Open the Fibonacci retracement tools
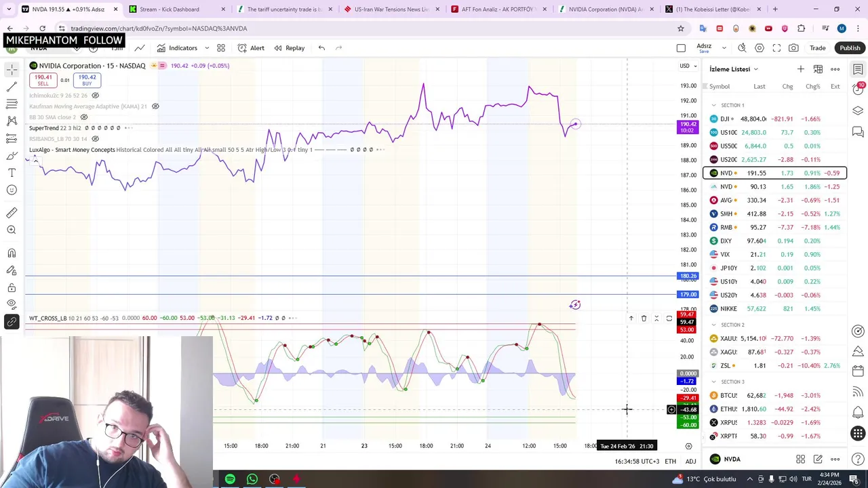The width and height of the screenshot is (868, 488). (x=12, y=104)
